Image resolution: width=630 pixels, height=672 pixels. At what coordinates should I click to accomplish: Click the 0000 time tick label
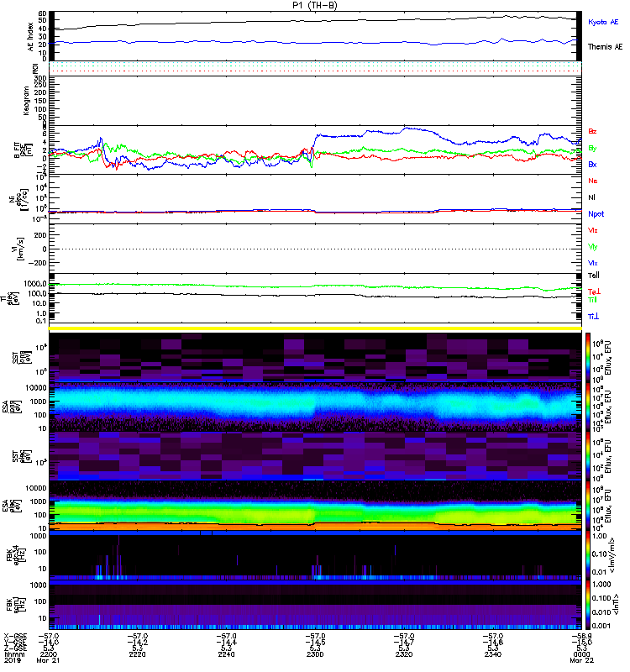582,654
